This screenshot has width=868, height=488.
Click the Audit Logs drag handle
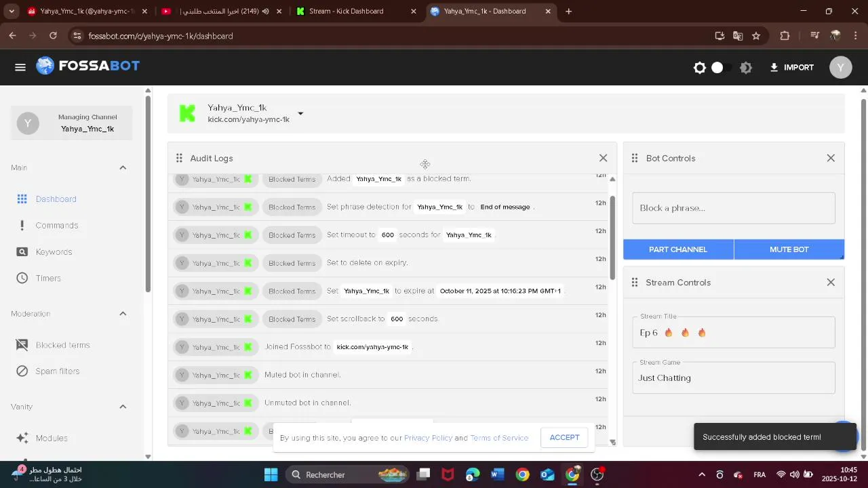(x=179, y=158)
